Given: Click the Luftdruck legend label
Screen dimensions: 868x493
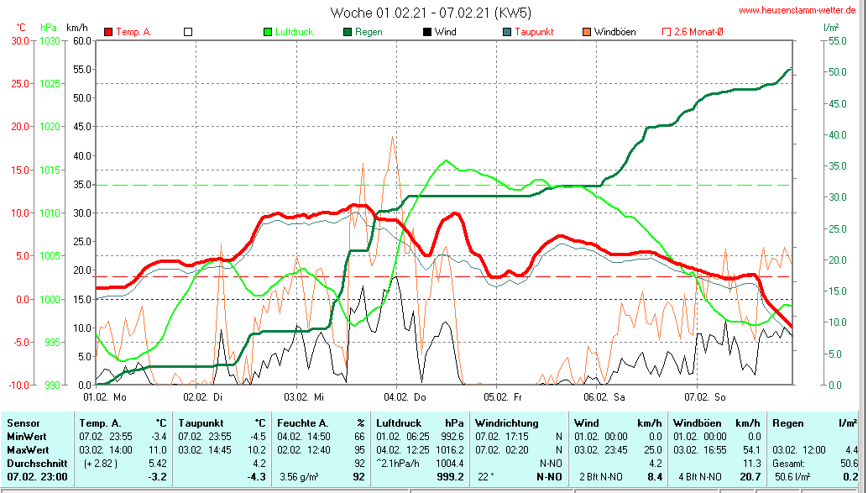Looking at the screenshot, I should tap(295, 32).
